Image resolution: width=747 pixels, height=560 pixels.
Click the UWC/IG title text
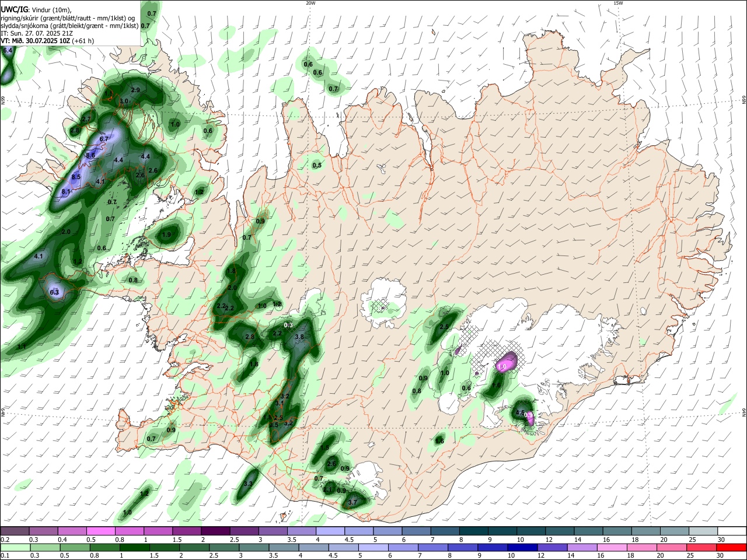15,9
